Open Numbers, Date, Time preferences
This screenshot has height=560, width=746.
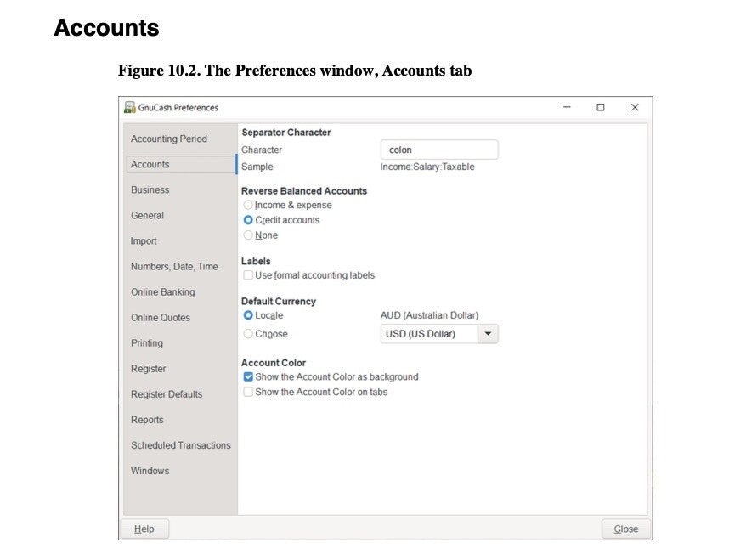(175, 266)
